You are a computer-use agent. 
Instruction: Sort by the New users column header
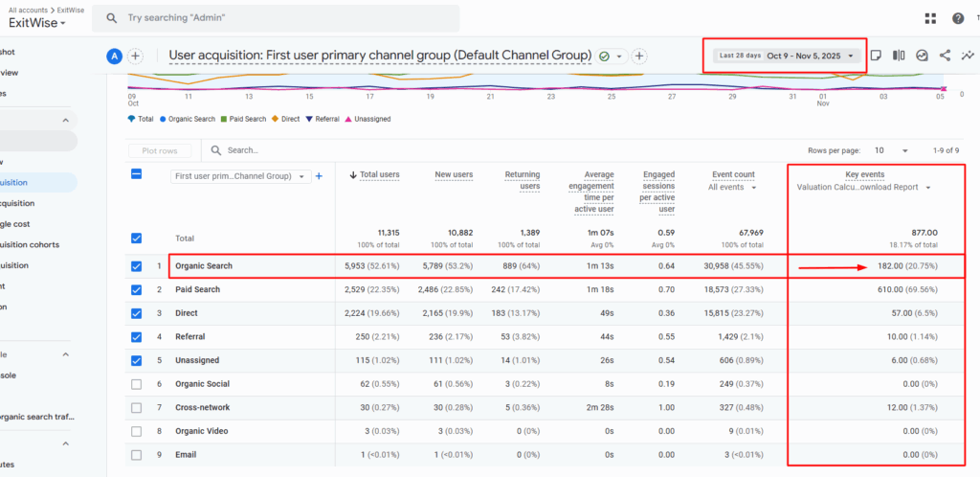click(x=454, y=174)
